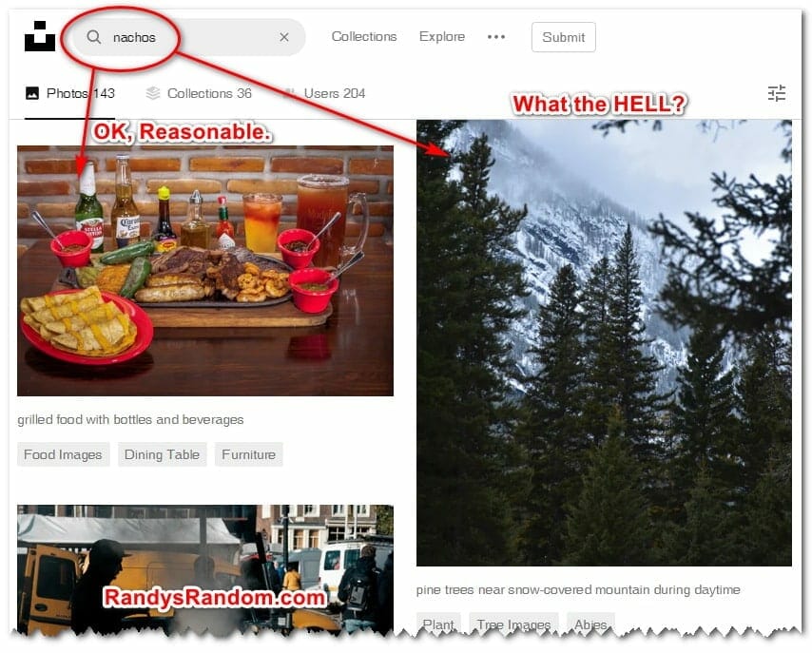Open the street scene with yellow van photo

(x=205, y=568)
